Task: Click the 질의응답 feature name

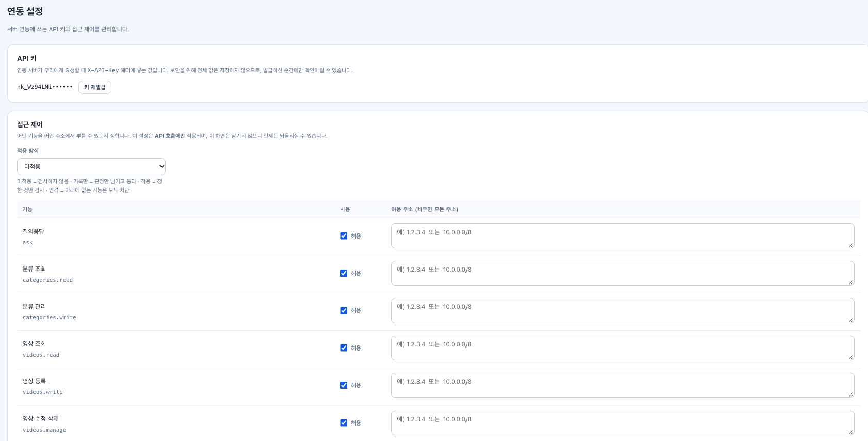Action: (x=33, y=232)
